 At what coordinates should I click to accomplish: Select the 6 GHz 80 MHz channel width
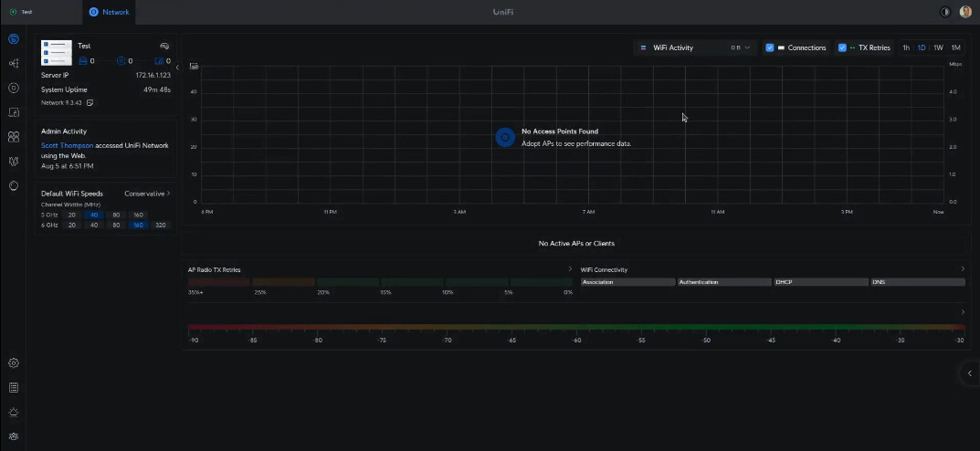(116, 225)
